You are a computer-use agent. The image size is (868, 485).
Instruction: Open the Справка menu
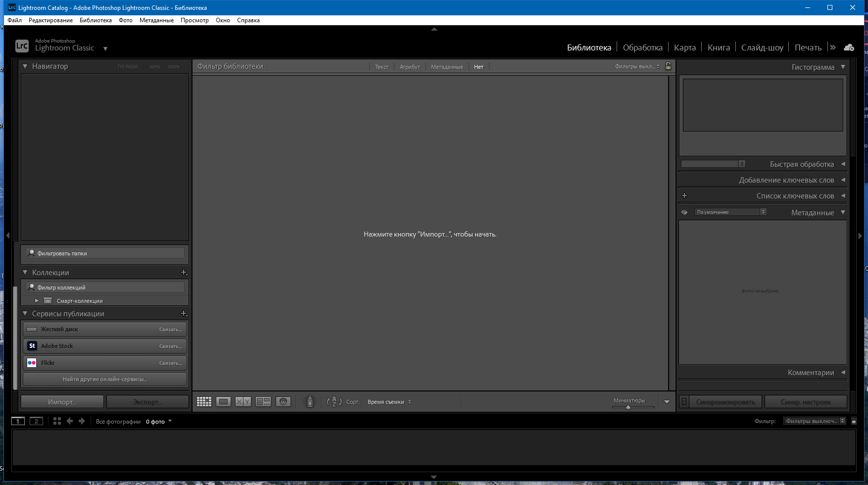(x=248, y=20)
